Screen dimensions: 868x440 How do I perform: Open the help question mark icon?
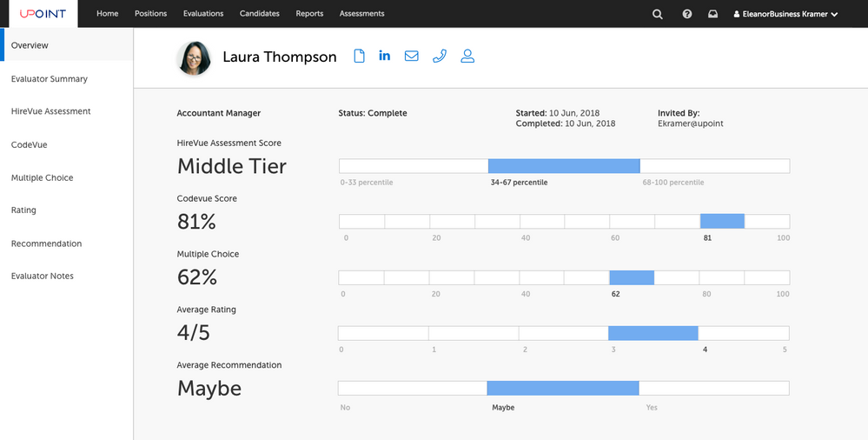687,14
